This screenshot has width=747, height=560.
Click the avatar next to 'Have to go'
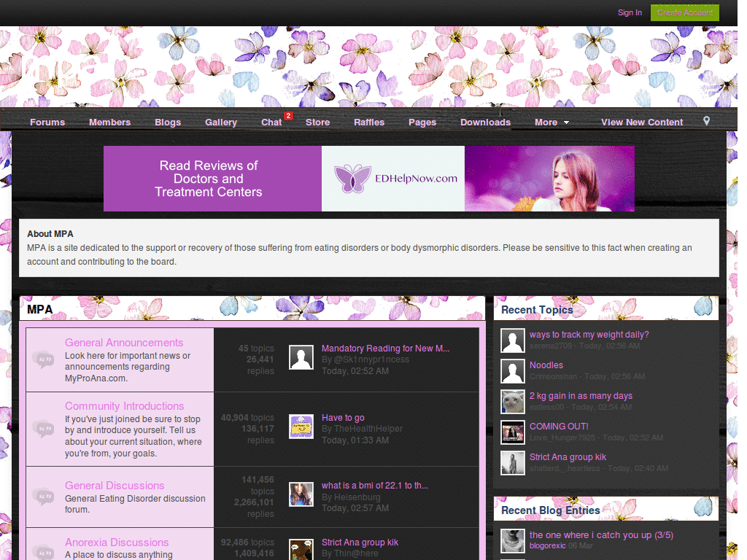pos(301,426)
